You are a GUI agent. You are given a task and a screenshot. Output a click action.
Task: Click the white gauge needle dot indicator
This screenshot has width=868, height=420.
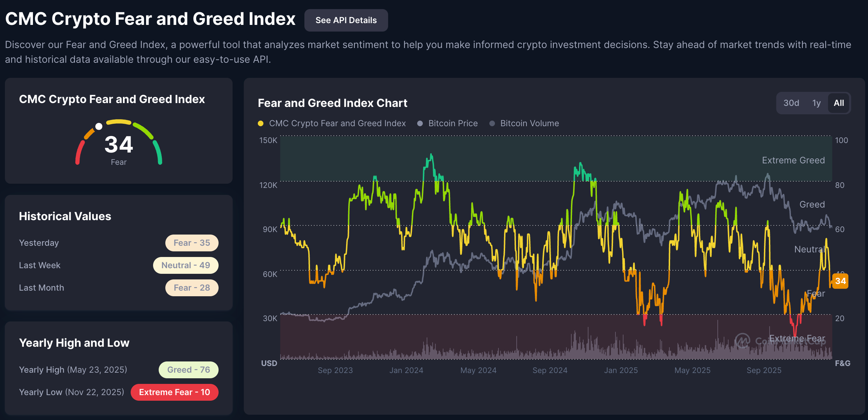(99, 127)
